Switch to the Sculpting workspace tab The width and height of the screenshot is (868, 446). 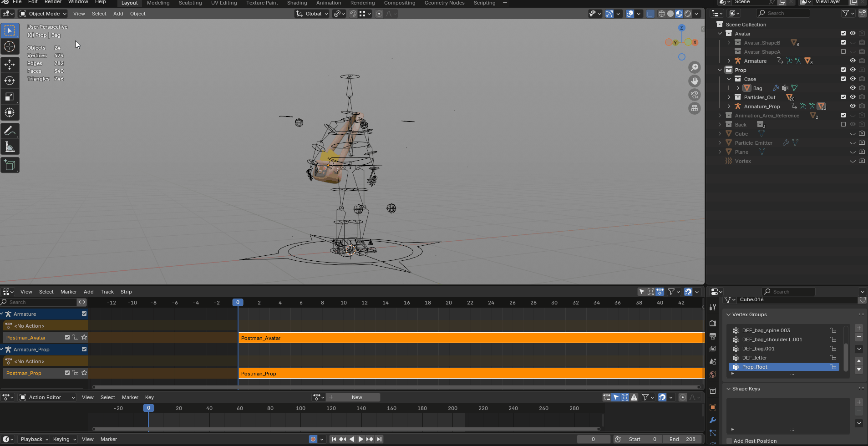190,3
